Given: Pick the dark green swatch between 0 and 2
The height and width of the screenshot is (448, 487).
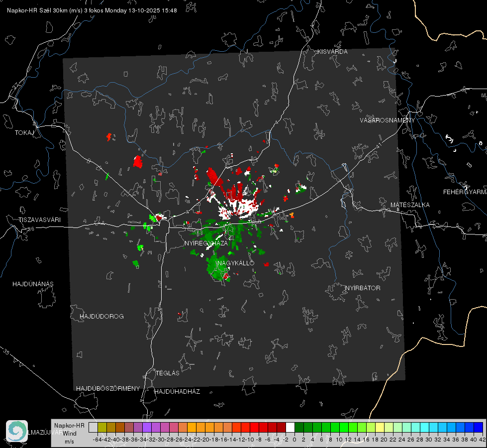Looking at the screenshot, I should tap(299, 427).
